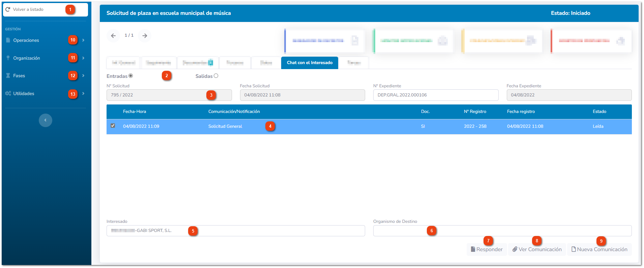The image size is (644, 268).
Task: Click Estado column header
Action: [599, 112]
